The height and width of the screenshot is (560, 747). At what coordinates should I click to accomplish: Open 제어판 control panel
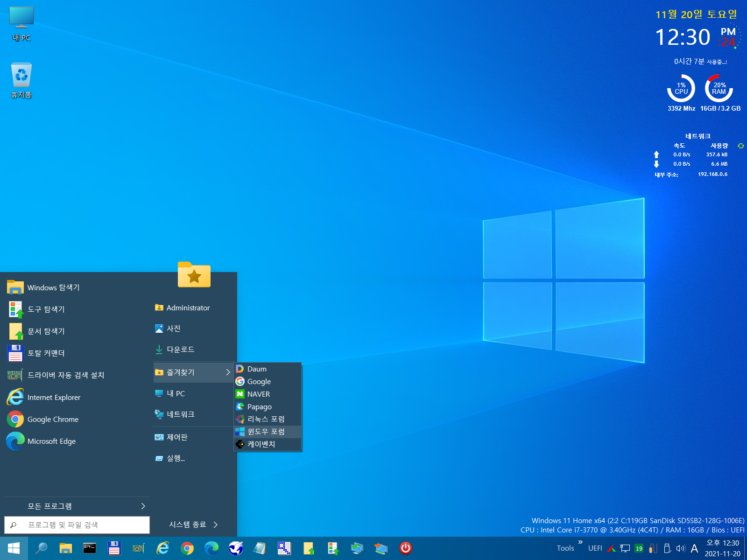(x=193, y=437)
